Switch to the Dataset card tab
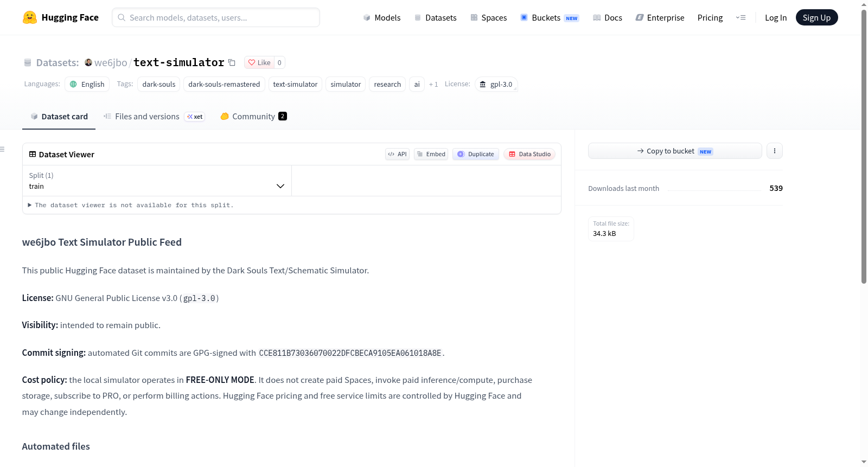 tap(59, 117)
